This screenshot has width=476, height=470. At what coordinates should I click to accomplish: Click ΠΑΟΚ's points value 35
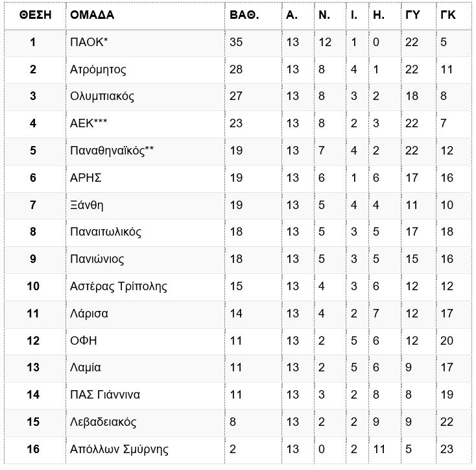236,42
